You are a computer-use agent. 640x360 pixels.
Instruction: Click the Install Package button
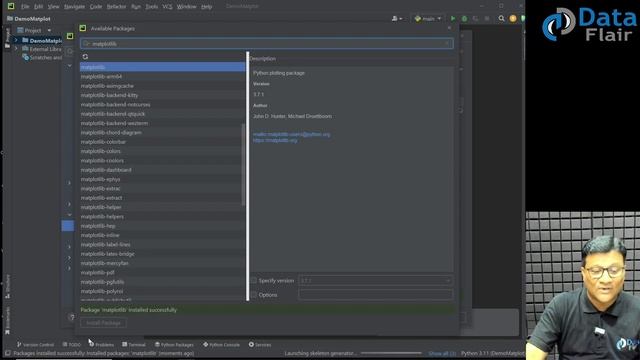(103, 323)
